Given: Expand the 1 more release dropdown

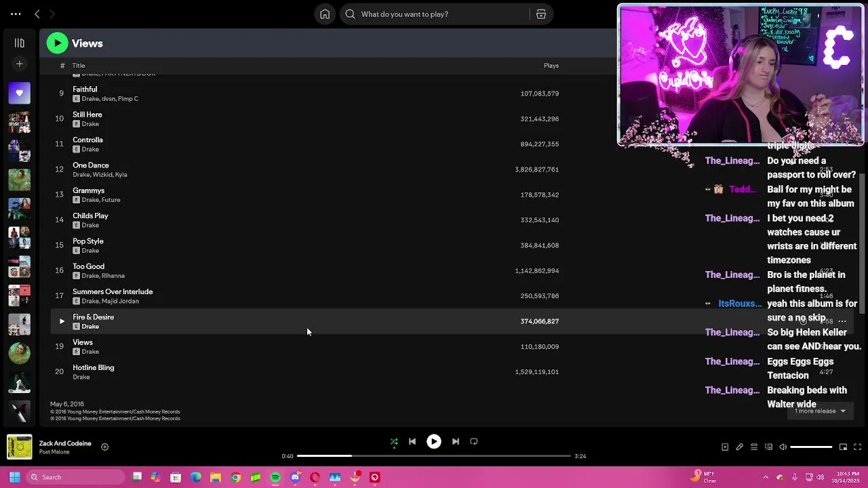Looking at the screenshot, I should [x=820, y=411].
